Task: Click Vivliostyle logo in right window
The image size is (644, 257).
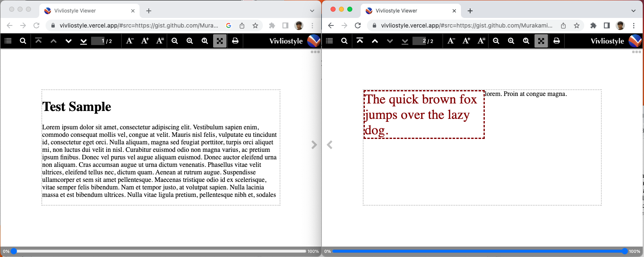Action: coord(616,41)
